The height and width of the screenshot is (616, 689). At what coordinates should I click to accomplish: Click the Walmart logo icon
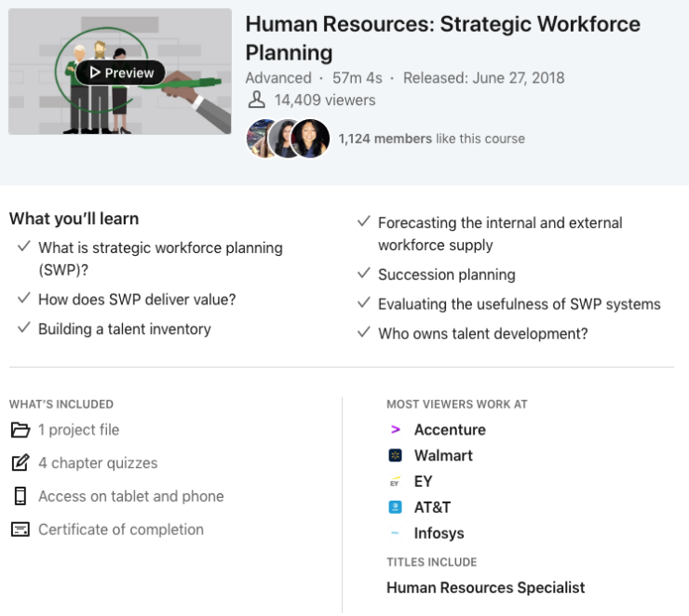point(396,456)
